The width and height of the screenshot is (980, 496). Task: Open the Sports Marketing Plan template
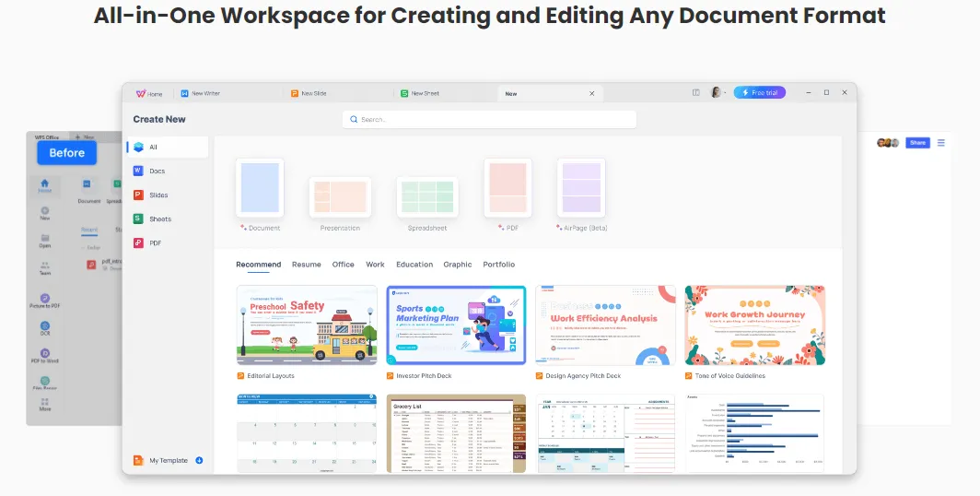click(x=456, y=326)
